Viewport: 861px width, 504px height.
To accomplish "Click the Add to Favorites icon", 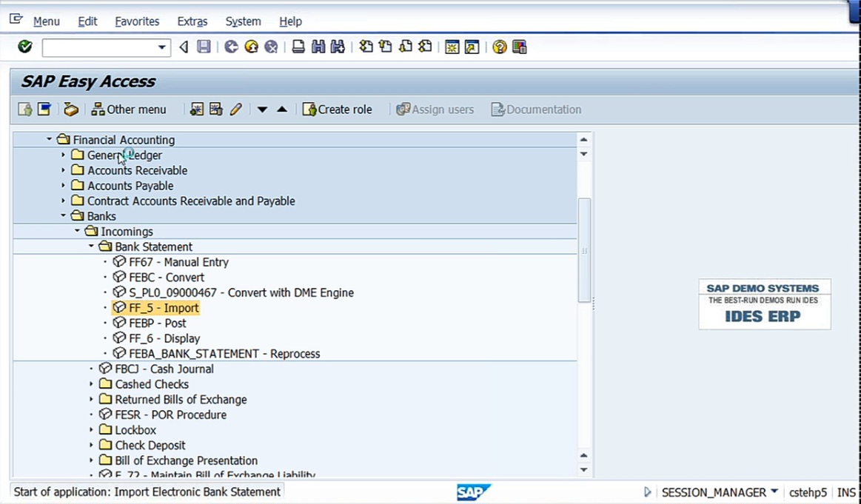I will [x=196, y=110].
